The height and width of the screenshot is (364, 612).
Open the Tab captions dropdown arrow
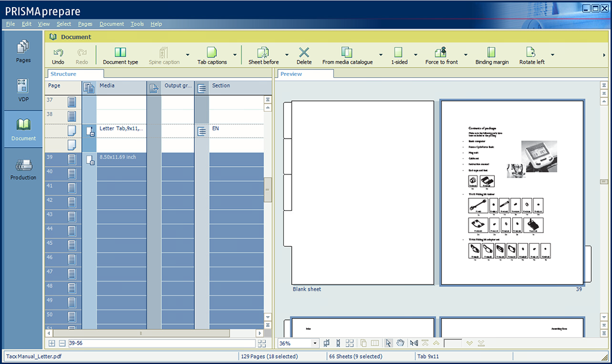point(235,55)
